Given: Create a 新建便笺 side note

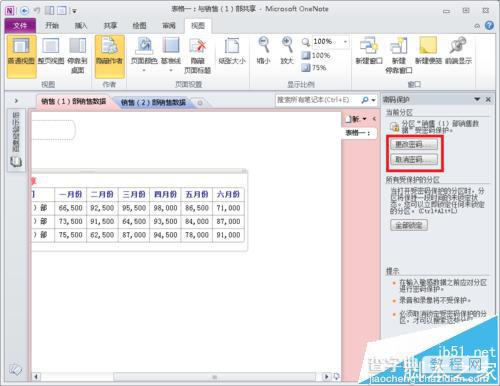Looking at the screenshot, I should click(x=428, y=51).
